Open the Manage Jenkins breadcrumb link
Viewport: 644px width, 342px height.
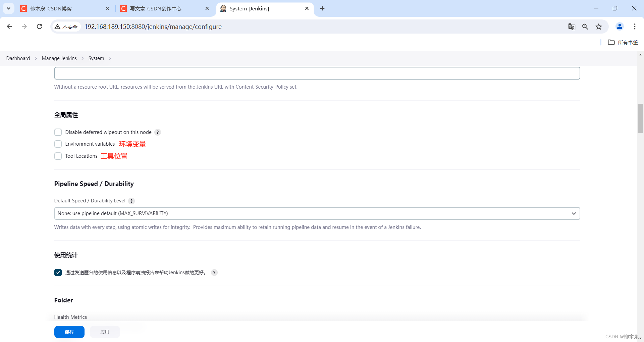coord(59,58)
